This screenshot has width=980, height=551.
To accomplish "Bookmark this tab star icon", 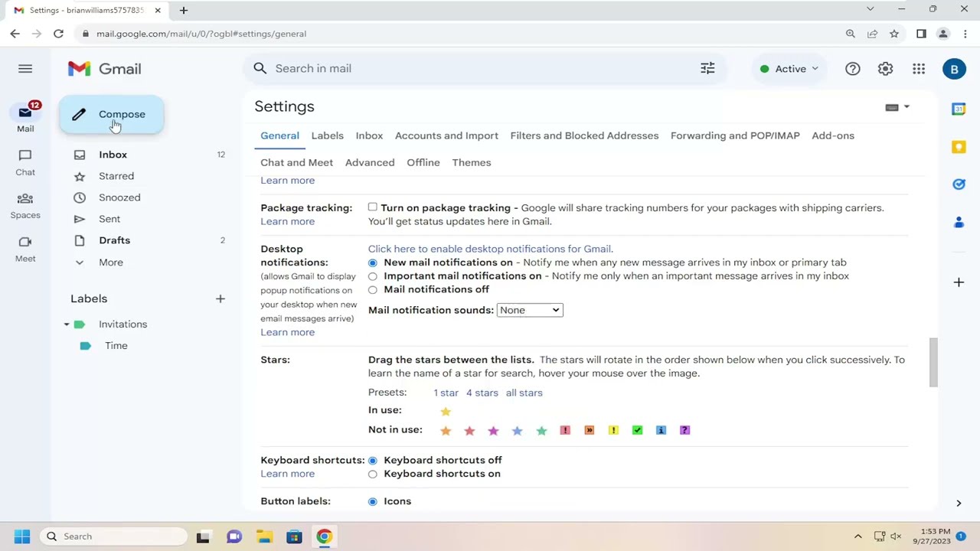I will coord(894,34).
